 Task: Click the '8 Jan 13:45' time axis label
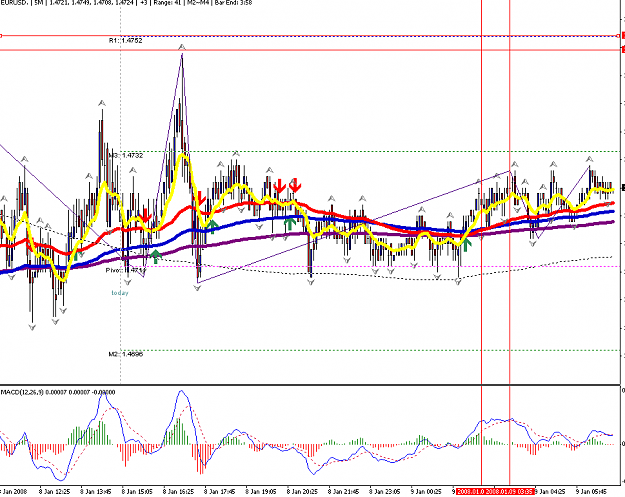pyautogui.click(x=96, y=491)
